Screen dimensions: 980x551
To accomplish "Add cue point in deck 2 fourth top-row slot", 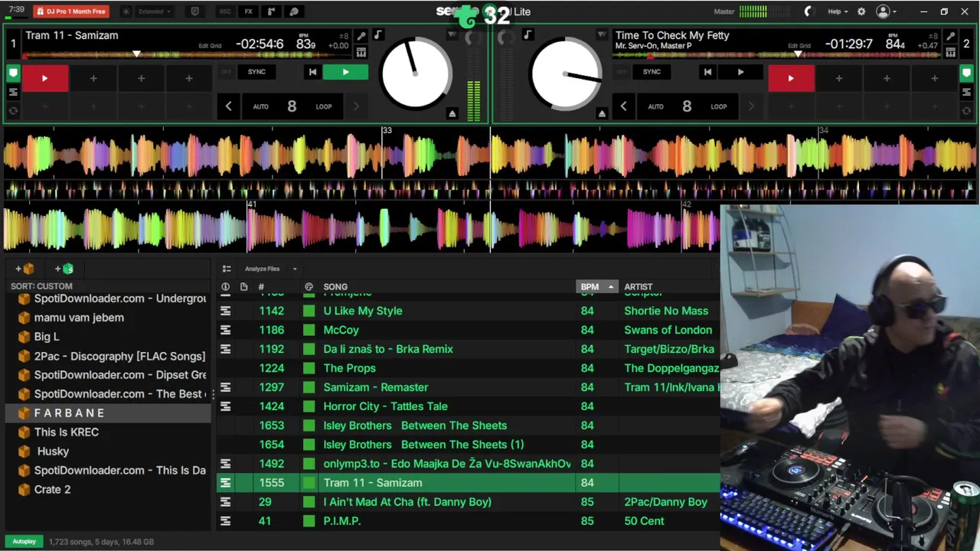I will pos(934,78).
